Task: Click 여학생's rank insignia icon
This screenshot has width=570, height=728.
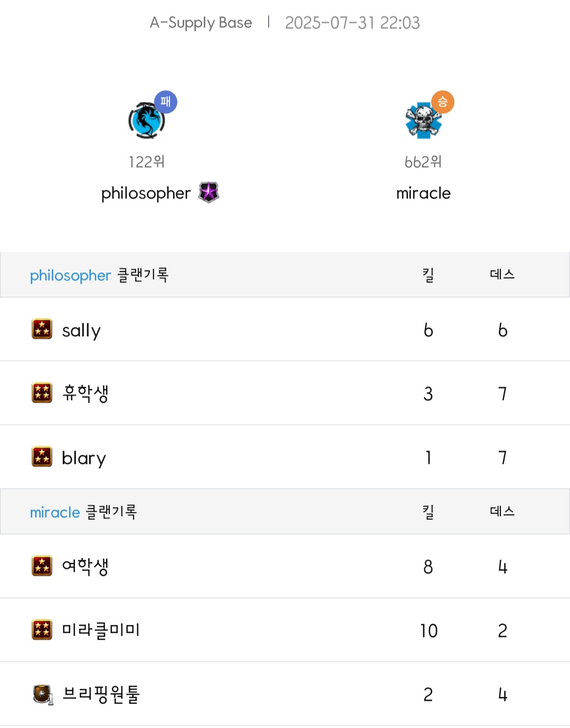Action: click(x=42, y=566)
